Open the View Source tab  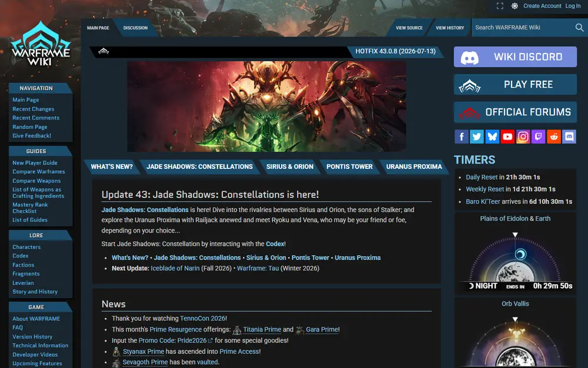[x=409, y=28]
